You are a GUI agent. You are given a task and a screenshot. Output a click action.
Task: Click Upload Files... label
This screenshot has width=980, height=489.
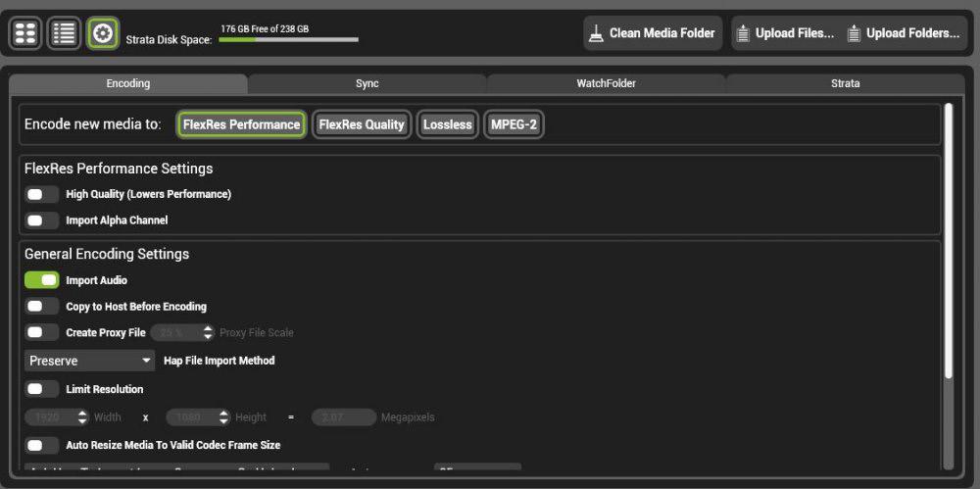pos(795,33)
